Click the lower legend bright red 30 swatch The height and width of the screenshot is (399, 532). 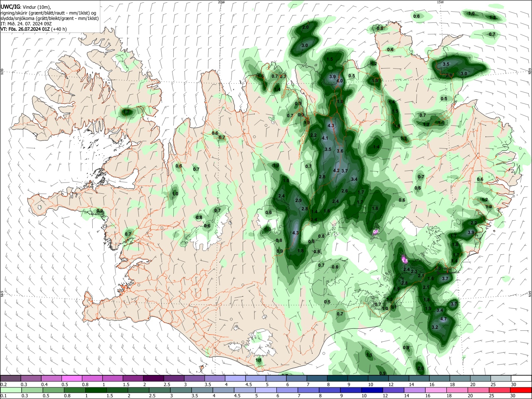[x=521, y=390]
